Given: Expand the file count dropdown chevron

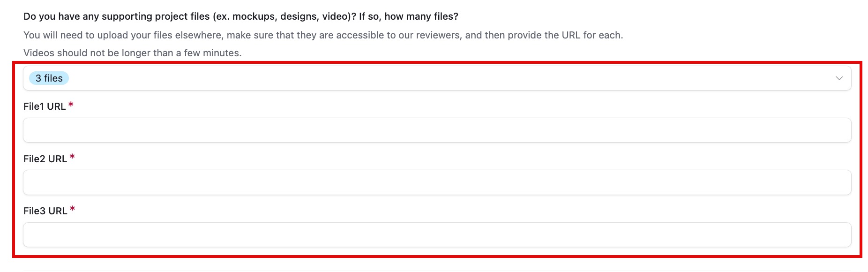Looking at the screenshot, I should pos(839,78).
